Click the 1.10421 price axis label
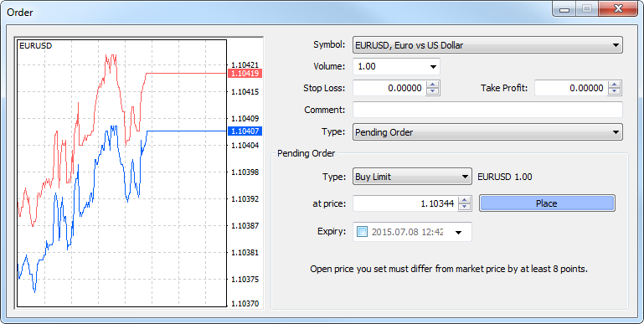Image resolution: width=644 pixels, height=324 pixels. pyautogui.click(x=245, y=64)
